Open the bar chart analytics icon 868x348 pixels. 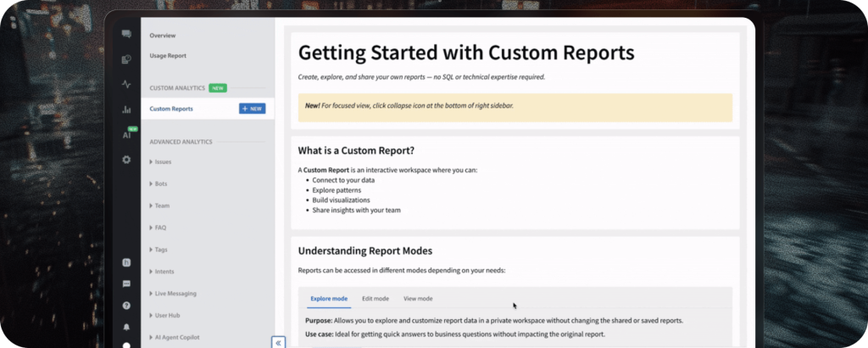(126, 109)
